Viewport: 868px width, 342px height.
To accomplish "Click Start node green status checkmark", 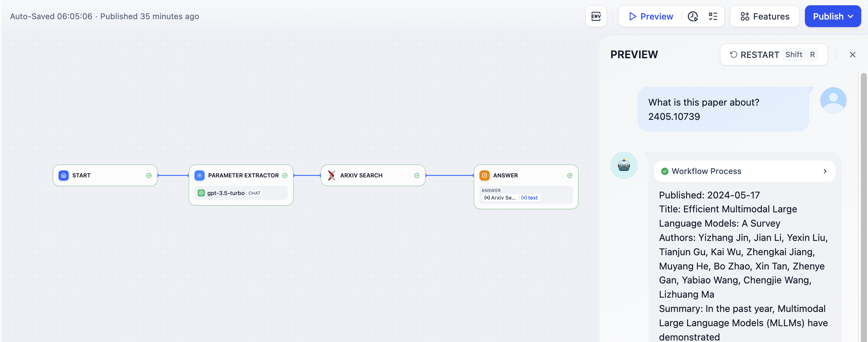I will (149, 176).
